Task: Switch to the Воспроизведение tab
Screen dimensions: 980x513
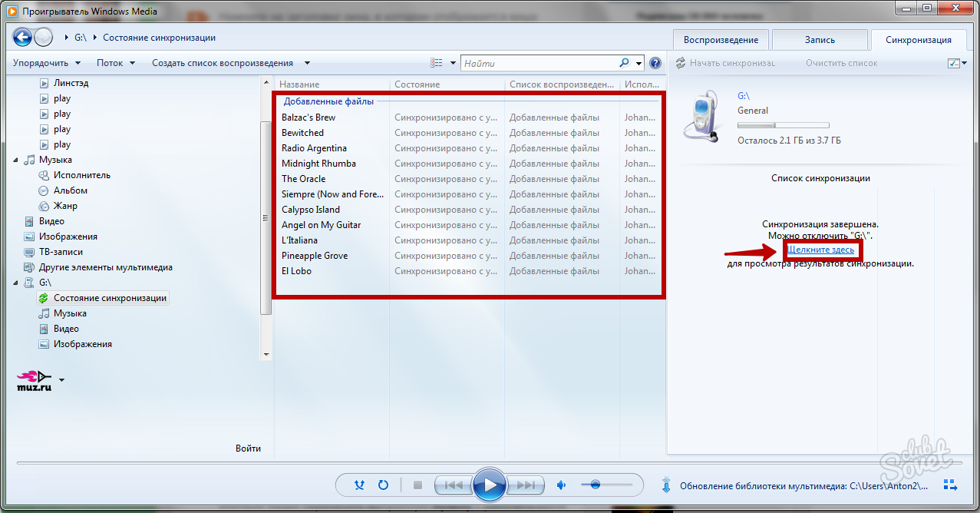Action: tap(721, 40)
